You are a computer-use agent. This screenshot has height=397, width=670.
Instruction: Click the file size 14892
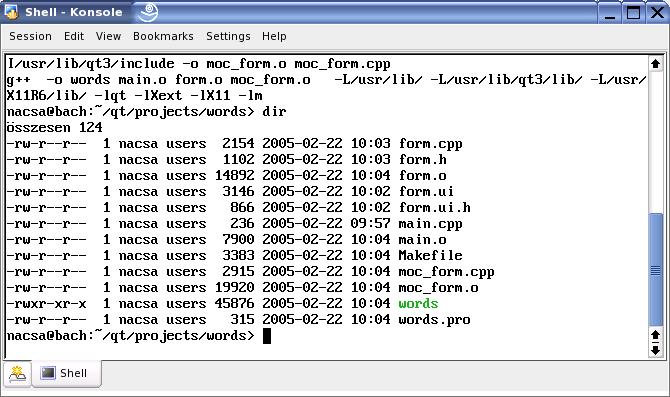(235, 176)
